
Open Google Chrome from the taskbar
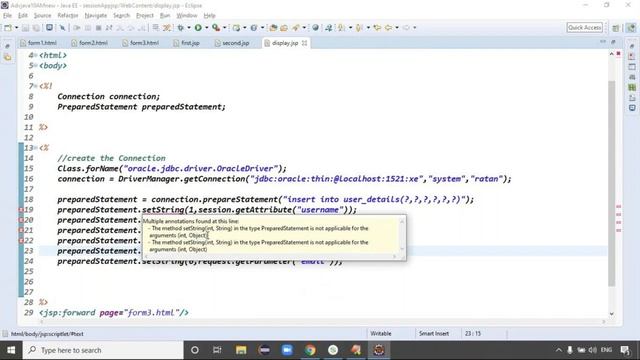coord(310,350)
